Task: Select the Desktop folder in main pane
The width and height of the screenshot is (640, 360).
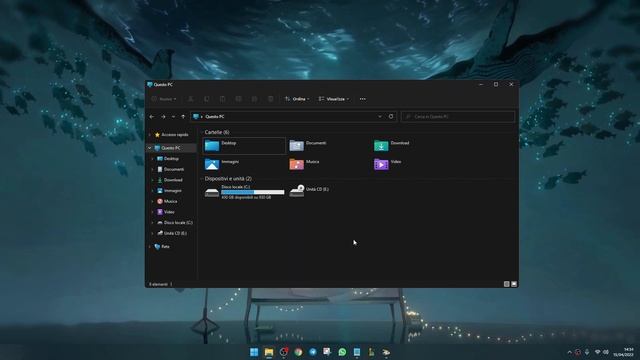Action: 244,146
